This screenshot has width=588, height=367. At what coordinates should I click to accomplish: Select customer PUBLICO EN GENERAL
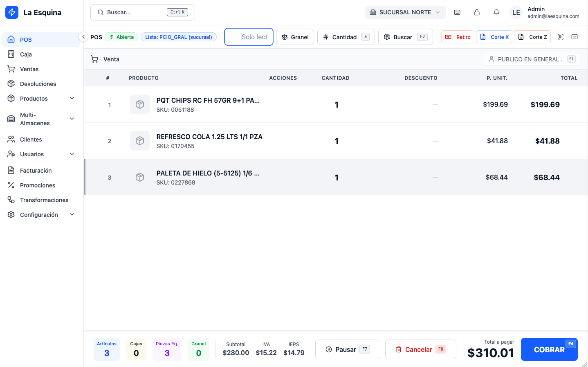[532, 59]
